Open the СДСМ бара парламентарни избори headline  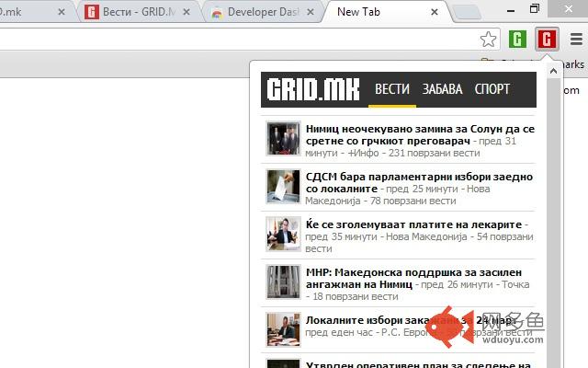(419, 182)
